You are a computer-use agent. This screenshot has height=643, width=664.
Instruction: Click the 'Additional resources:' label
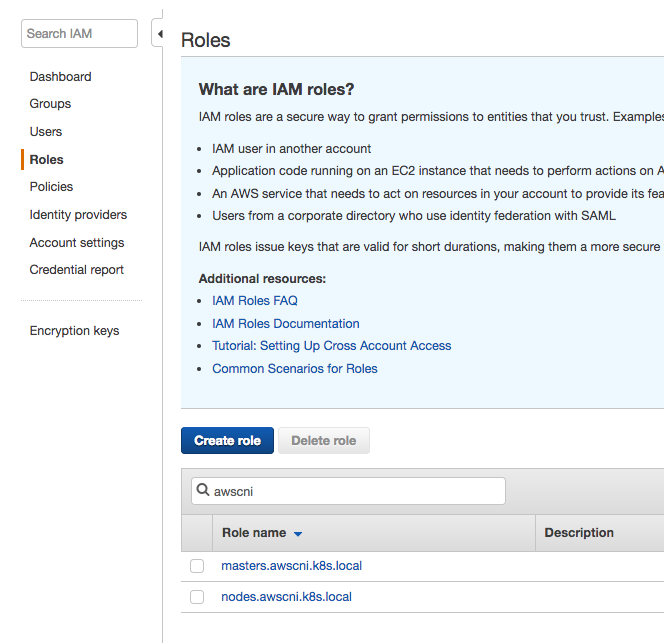[x=263, y=279]
